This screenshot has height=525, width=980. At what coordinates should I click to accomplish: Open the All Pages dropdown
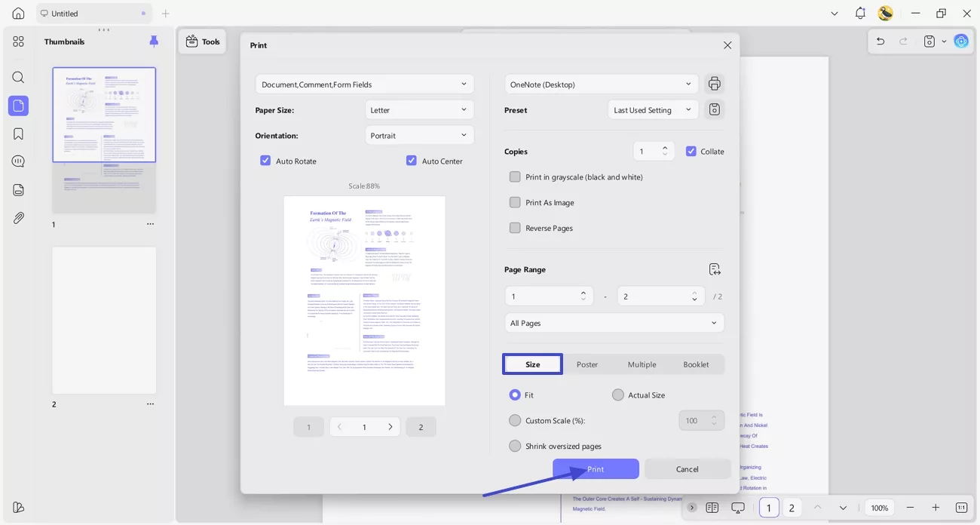[614, 323]
